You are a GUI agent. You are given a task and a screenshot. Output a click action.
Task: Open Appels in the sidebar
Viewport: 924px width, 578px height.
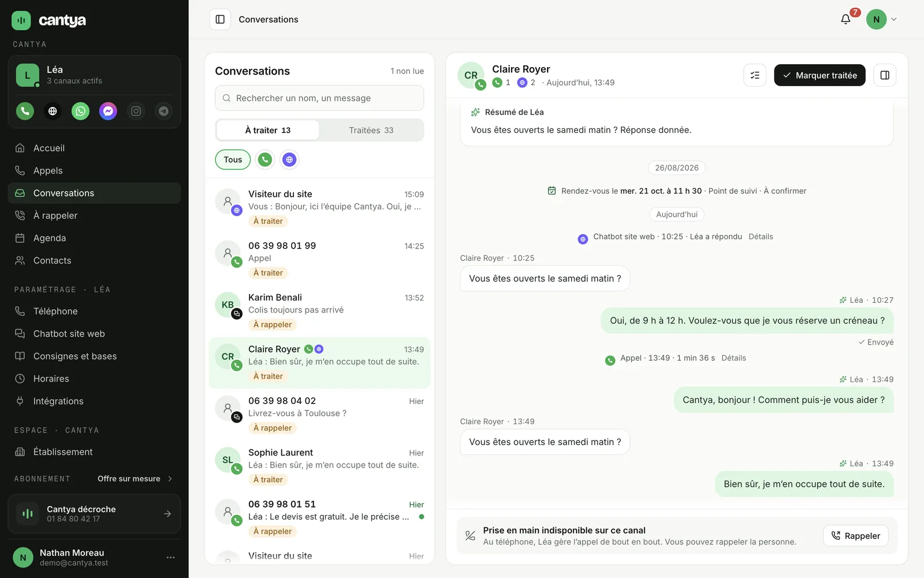pos(94,171)
